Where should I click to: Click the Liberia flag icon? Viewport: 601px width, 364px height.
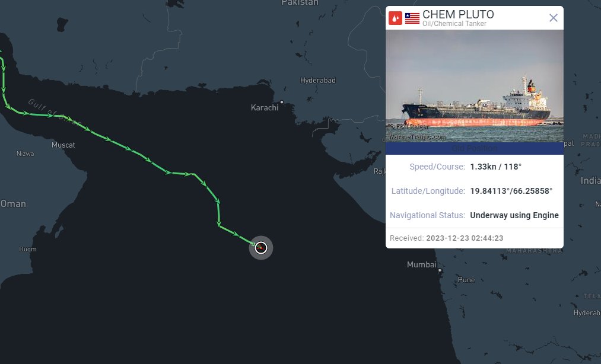[412, 18]
